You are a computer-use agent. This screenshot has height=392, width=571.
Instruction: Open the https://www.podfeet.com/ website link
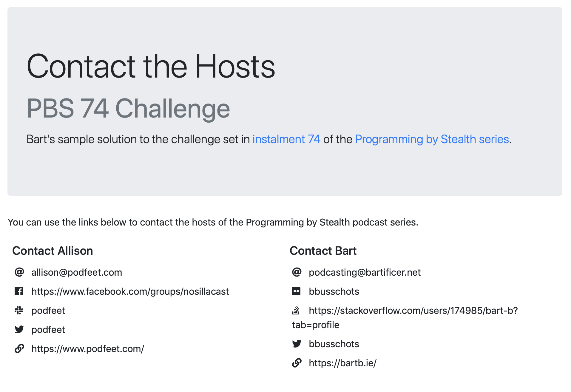coord(88,349)
